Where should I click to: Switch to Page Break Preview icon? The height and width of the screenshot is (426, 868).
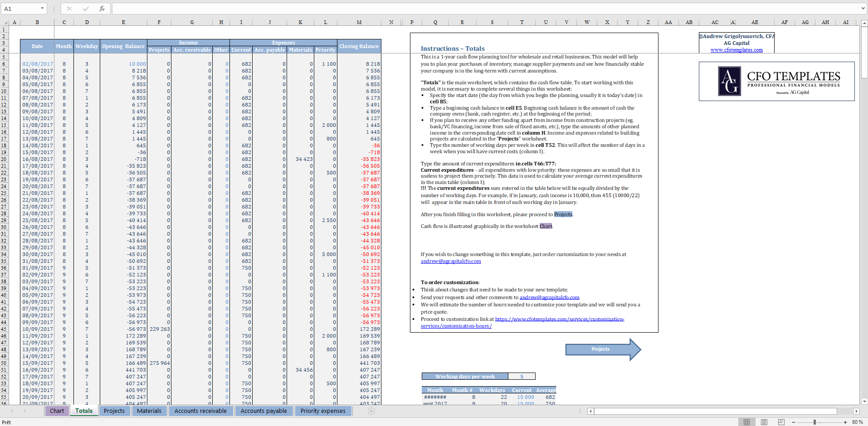[x=781, y=422]
